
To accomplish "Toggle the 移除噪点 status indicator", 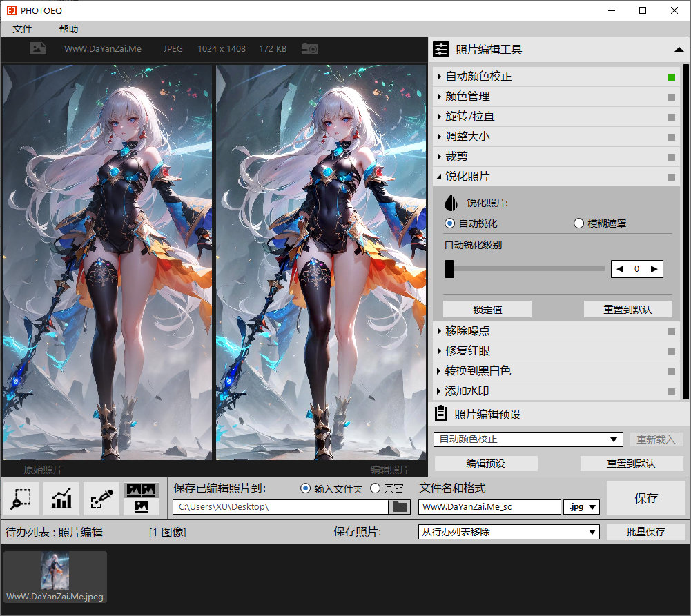I will coord(671,332).
